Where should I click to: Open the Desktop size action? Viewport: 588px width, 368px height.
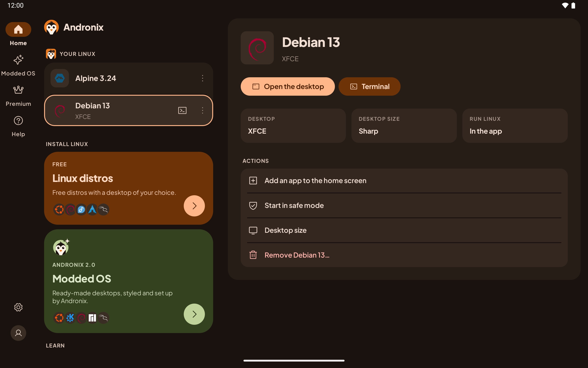pyautogui.click(x=404, y=230)
